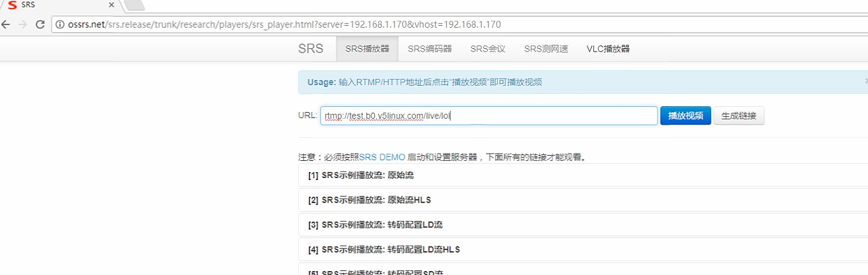Select the SRS测网速 tab
Viewport: 868px width, 275px height.
tap(546, 49)
